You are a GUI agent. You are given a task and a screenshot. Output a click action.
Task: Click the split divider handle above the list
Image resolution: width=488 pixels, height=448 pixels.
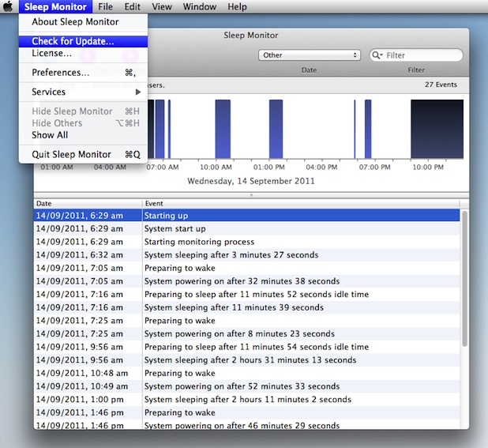(251, 195)
